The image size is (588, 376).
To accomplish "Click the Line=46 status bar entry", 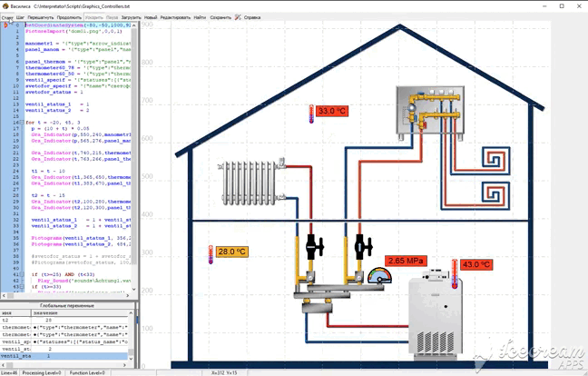I will pos(9,372).
